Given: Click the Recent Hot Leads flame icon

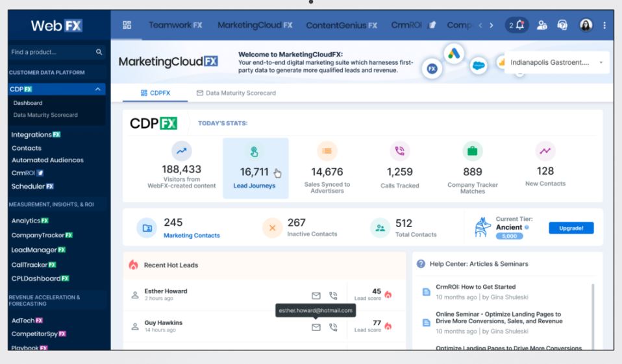Looking at the screenshot, I should 133,265.
